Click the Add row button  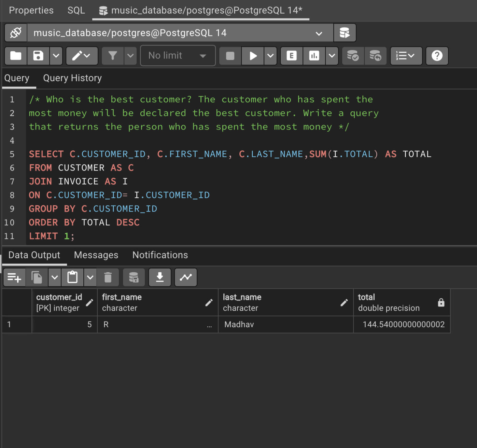pos(14,277)
